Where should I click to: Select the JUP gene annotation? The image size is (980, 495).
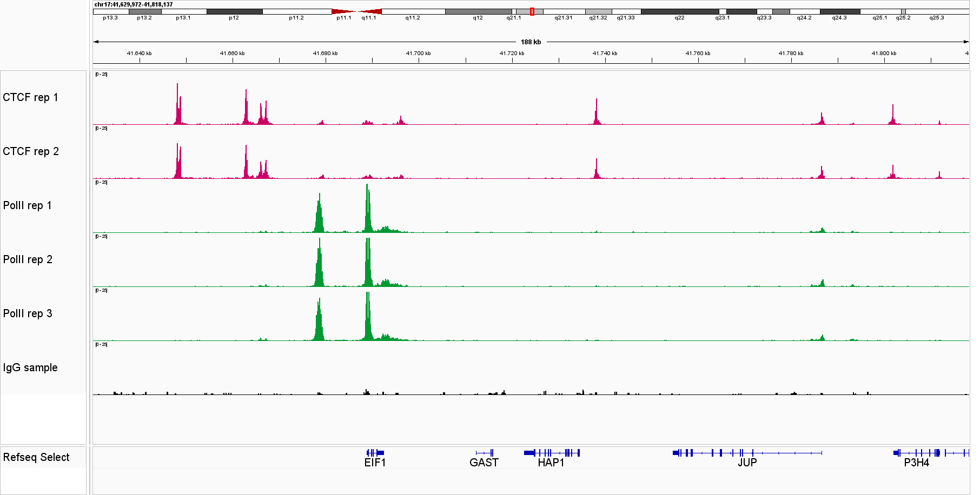click(x=747, y=453)
